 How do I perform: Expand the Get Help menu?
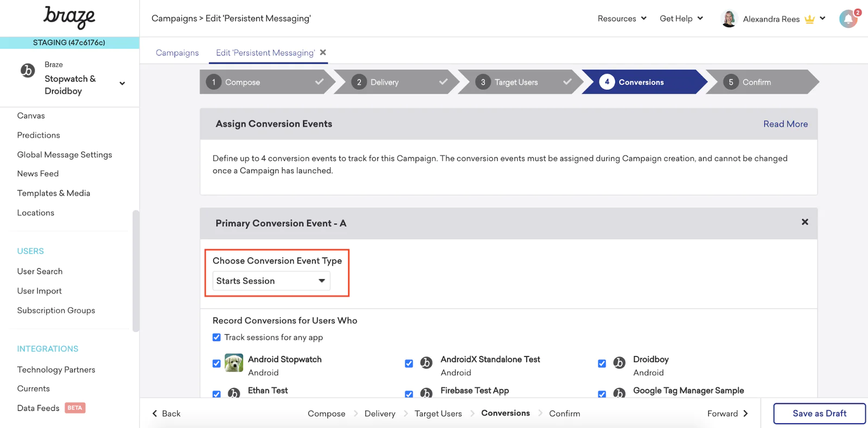[x=681, y=18]
